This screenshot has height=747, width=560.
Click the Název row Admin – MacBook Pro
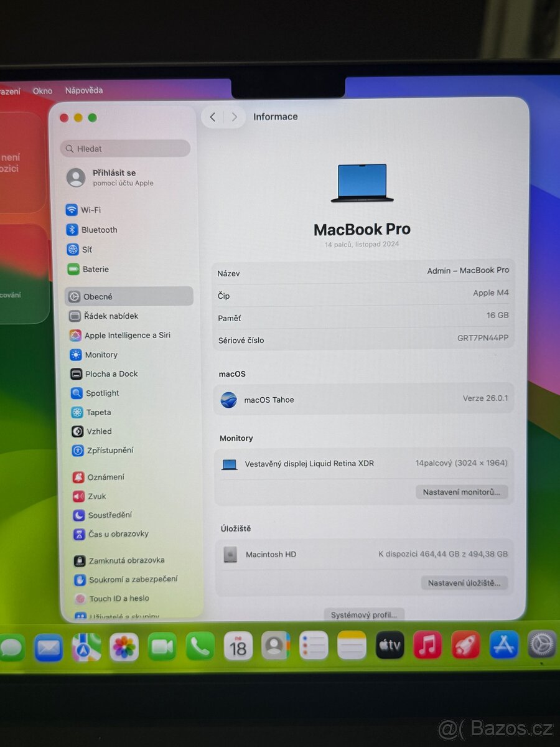[363, 271]
